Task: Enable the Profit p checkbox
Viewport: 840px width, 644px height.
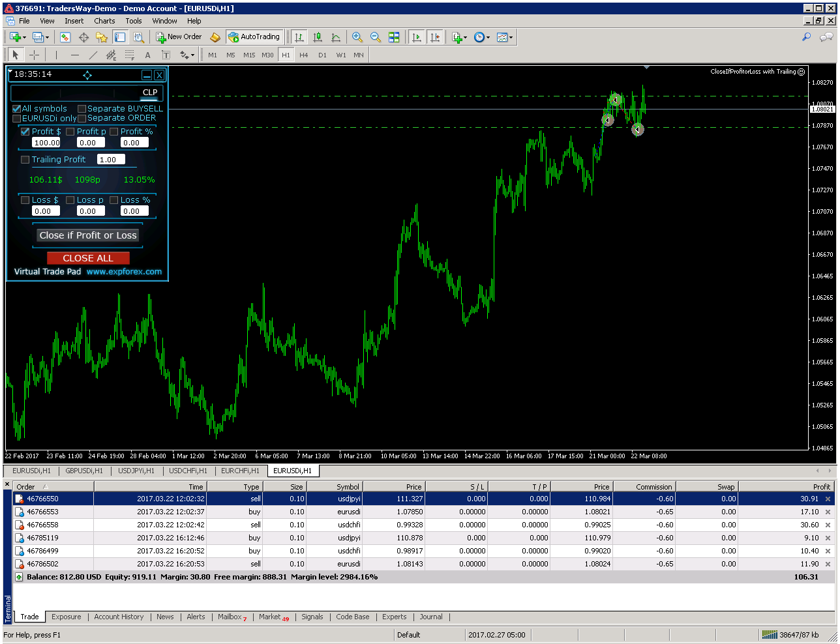Action: click(70, 132)
